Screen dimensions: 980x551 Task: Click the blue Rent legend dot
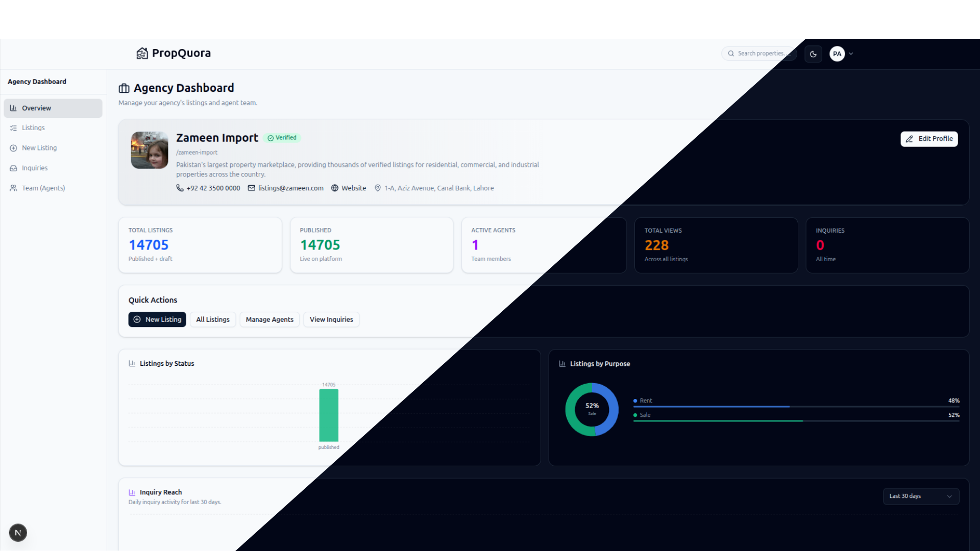pyautogui.click(x=635, y=401)
